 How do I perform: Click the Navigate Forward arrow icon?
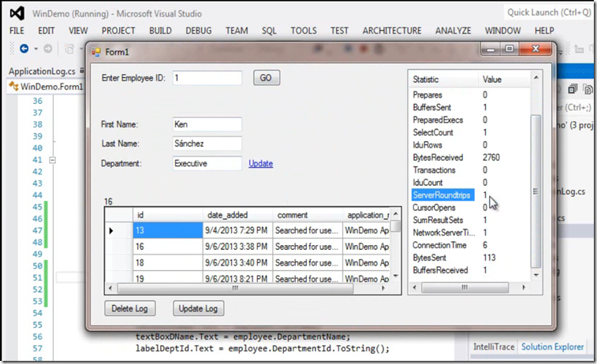click(x=47, y=49)
